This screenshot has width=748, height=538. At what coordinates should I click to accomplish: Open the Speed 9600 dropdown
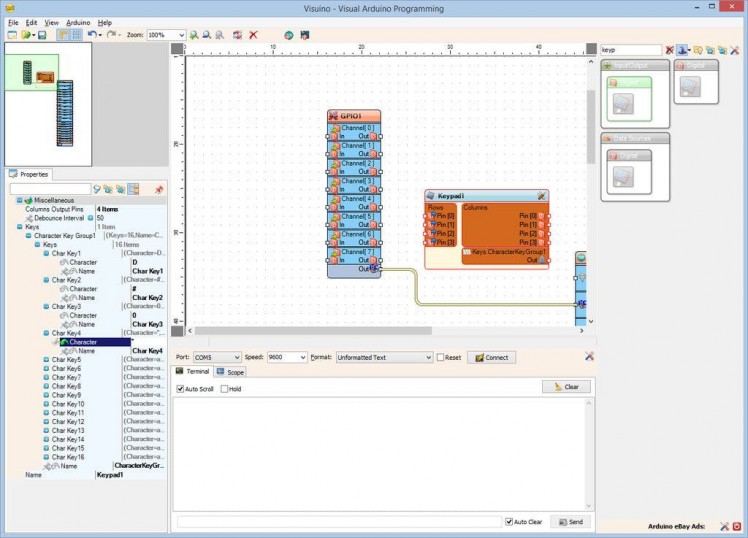pos(301,357)
